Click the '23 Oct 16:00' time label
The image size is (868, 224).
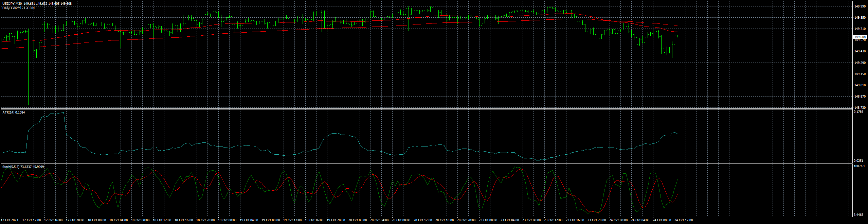click(x=575, y=220)
